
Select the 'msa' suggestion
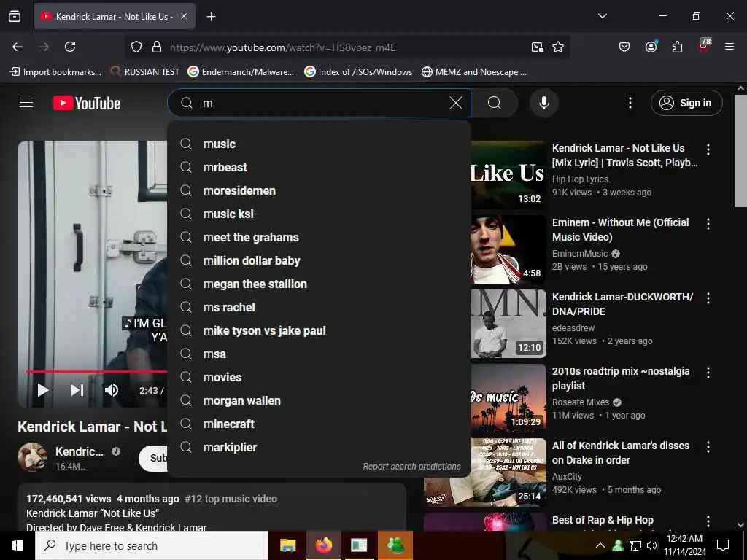(320, 354)
